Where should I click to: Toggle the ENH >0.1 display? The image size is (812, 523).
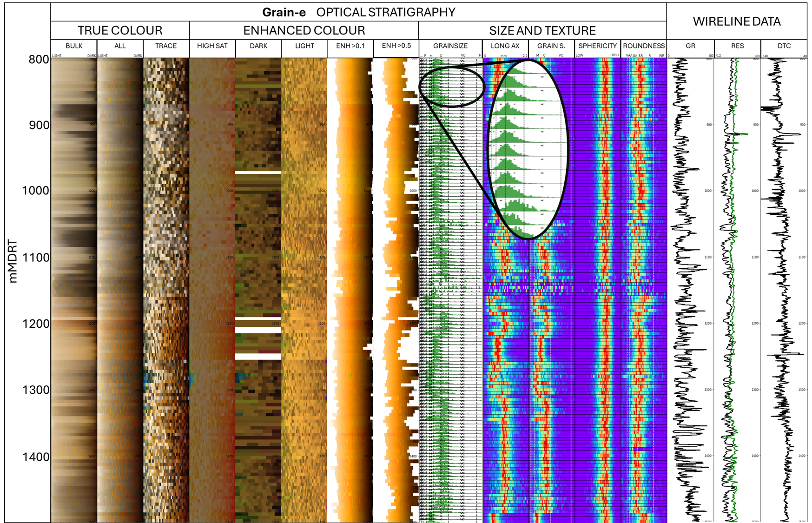pos(351,46)
